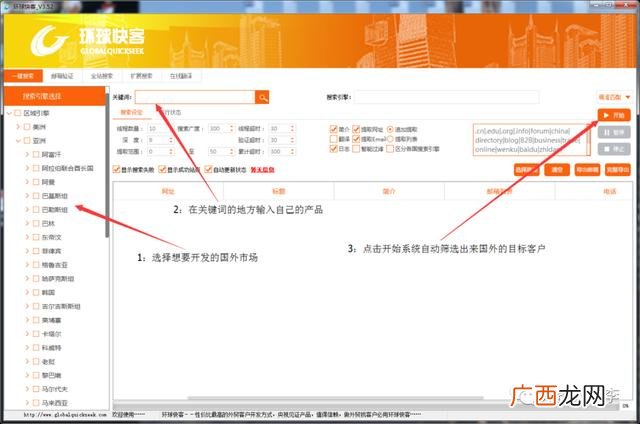Click the grey 停止 stop button
The width and height of the screenshot is (640, 424).
[x=614, y=149]
